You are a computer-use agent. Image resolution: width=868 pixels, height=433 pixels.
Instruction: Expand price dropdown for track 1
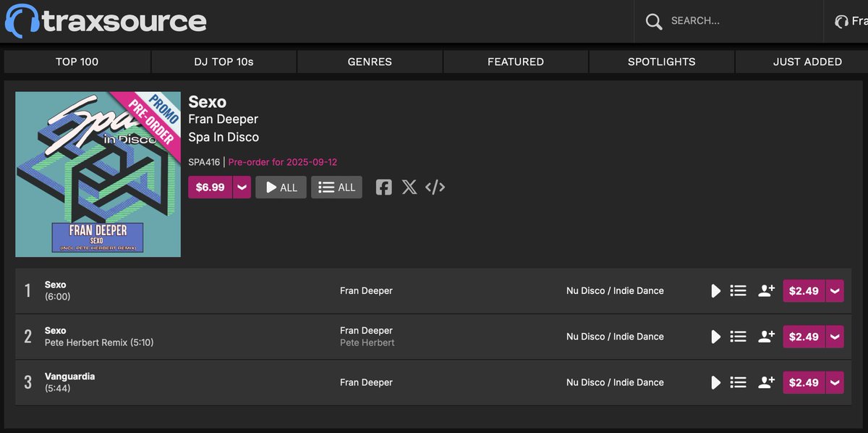835,291
